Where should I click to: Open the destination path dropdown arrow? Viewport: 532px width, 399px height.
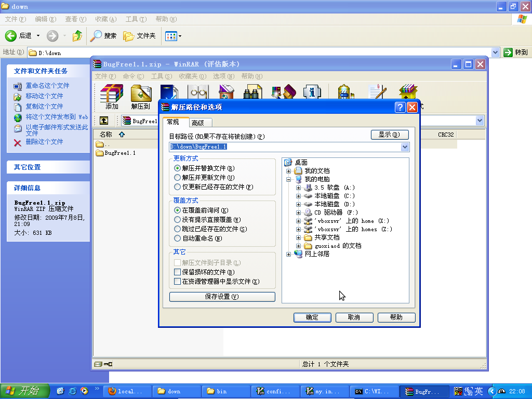click(x=405, y=147)
